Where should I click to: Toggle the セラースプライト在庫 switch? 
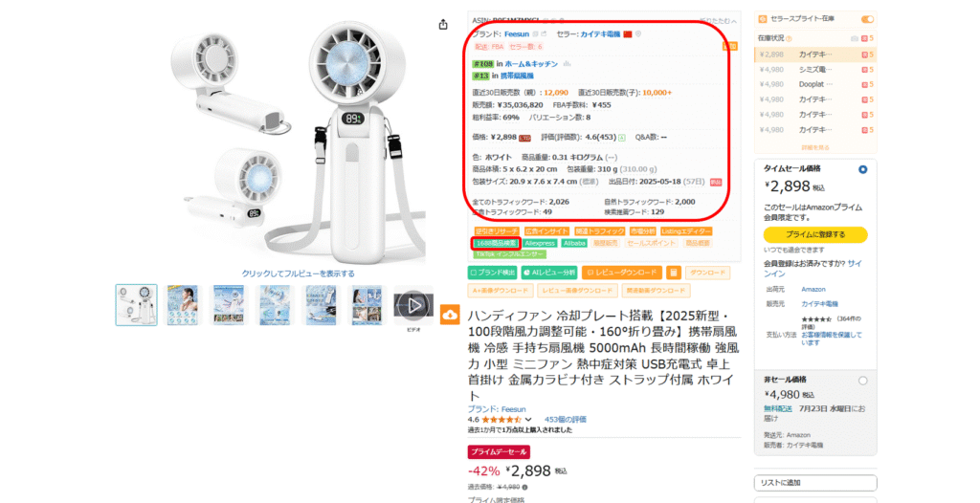coord(867,19)
